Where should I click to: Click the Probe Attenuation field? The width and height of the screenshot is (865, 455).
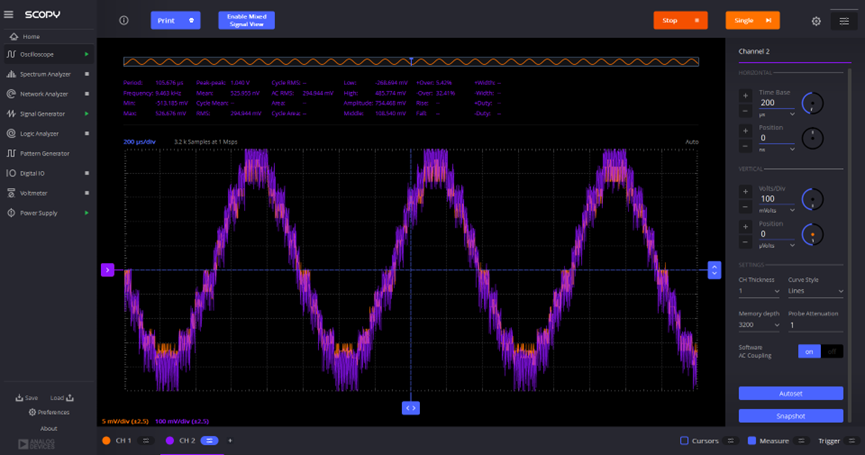(x=815, y=325)
